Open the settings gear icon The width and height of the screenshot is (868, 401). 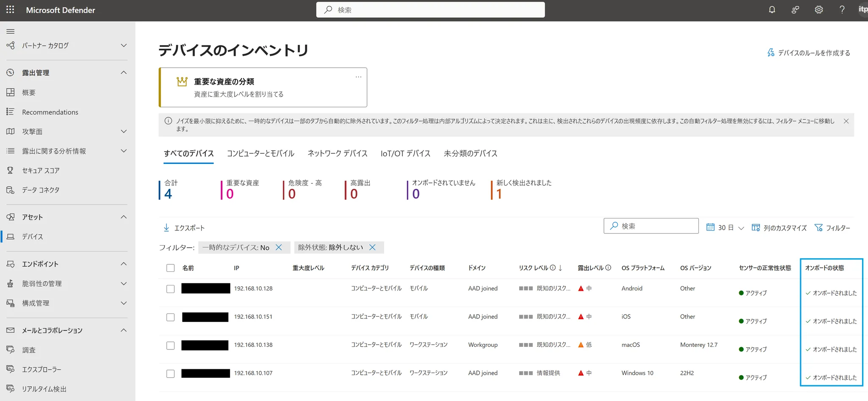coord(818,10)
